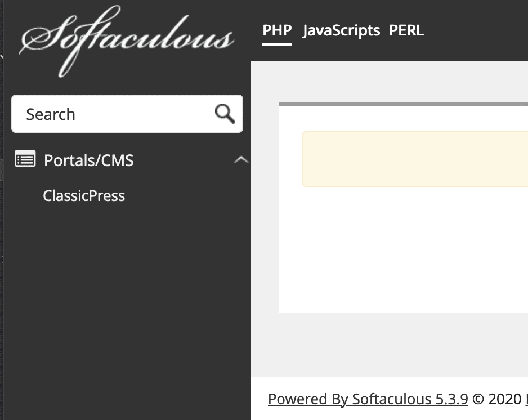Switch to the PHP tab
This screenshot has width=528, height=420.
click(x=277, y=30)
